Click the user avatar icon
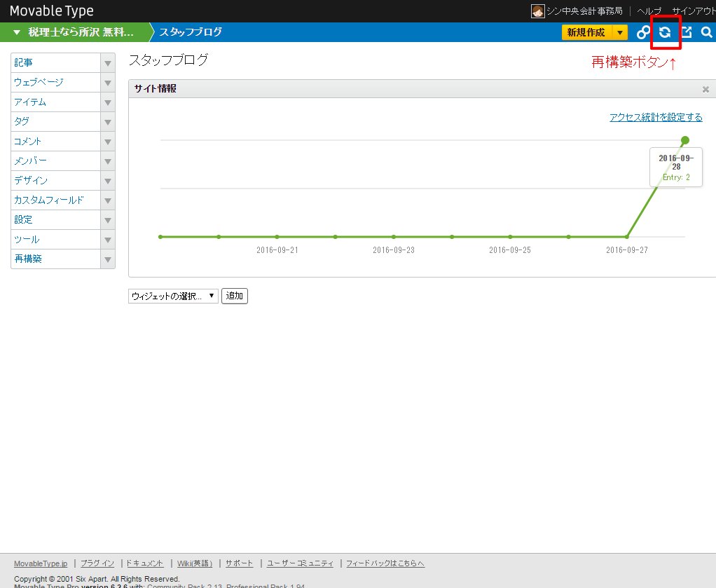Image resolution: width=716 pixels, height=588 pixels. [537, 11]
